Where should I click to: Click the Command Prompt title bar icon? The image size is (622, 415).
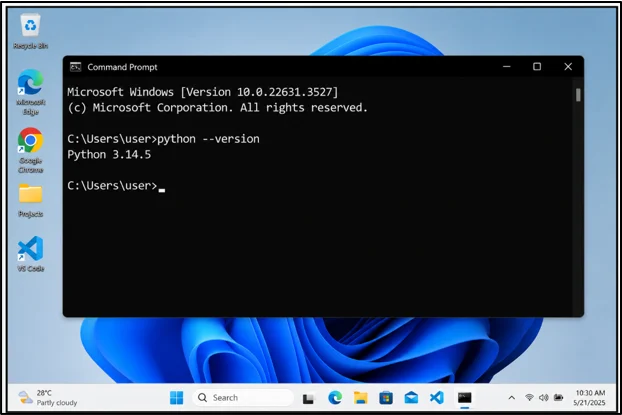click(x=75, y=67)
